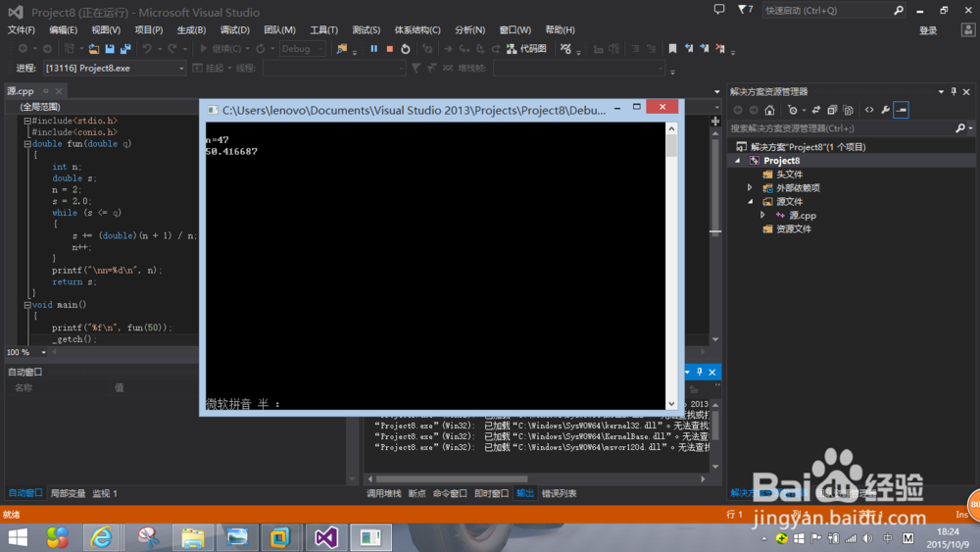
Task: Collapse the main function code block
Action: click(27, 305)
